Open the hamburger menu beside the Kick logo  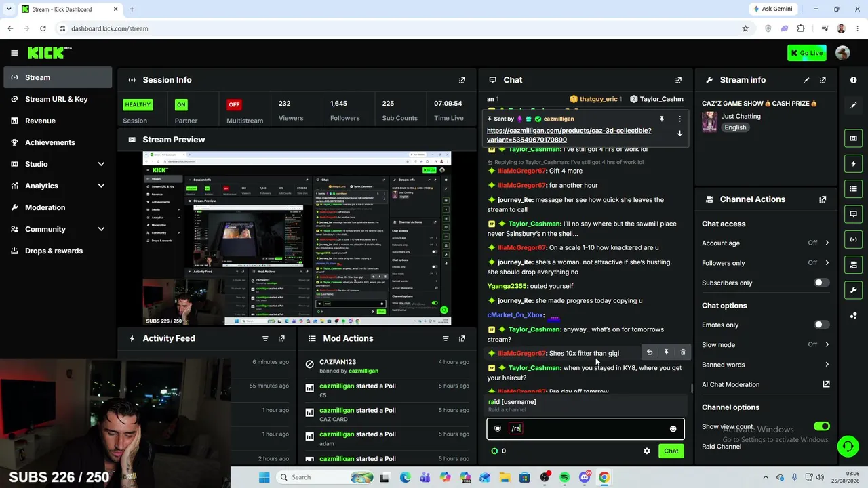coord(14,53)
